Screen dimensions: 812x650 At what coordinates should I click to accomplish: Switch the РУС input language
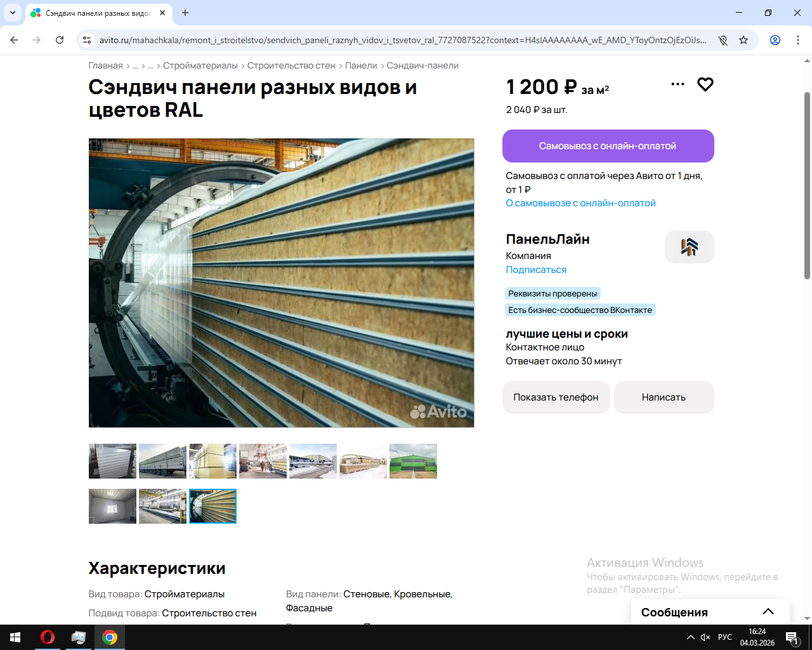pyautogui.click(x=725, y=637)
